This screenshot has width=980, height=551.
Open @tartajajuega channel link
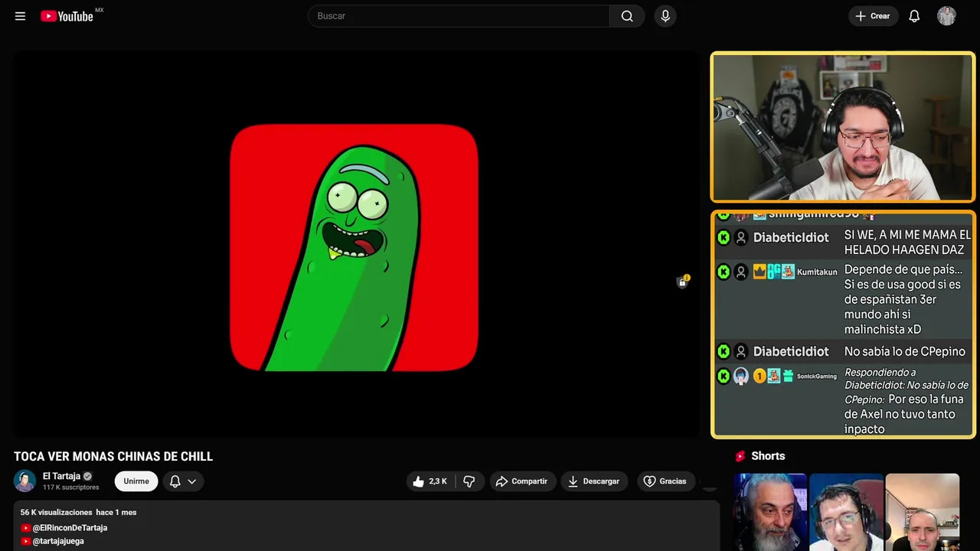tap(58, 541)
